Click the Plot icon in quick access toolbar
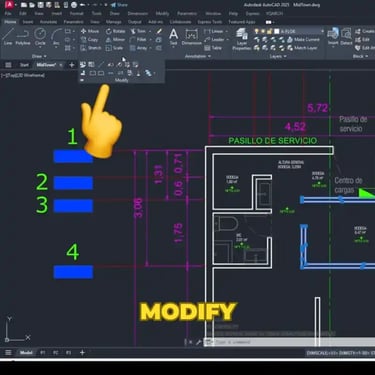The width and height of the screenshot is (375, 375). click(74, 5)
